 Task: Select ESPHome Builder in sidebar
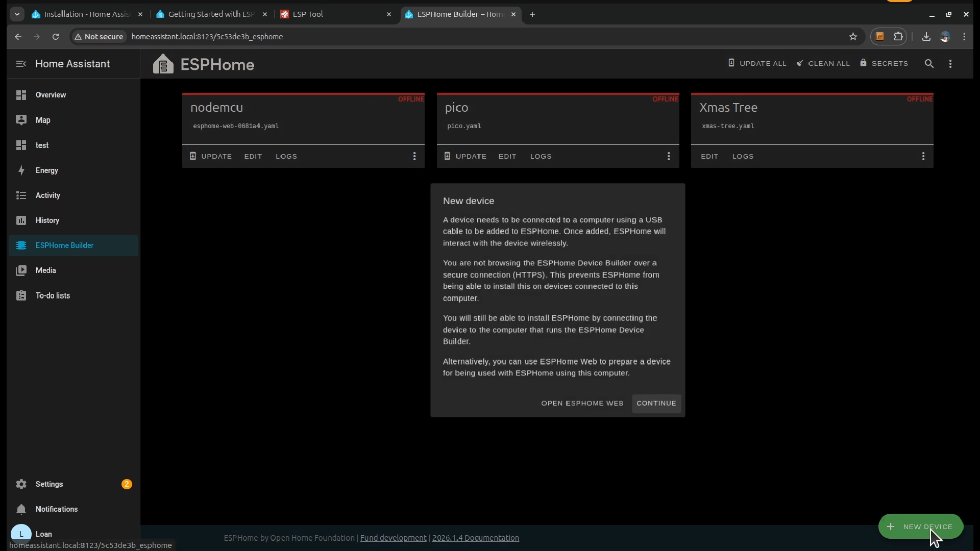click(x=73, y=245)
